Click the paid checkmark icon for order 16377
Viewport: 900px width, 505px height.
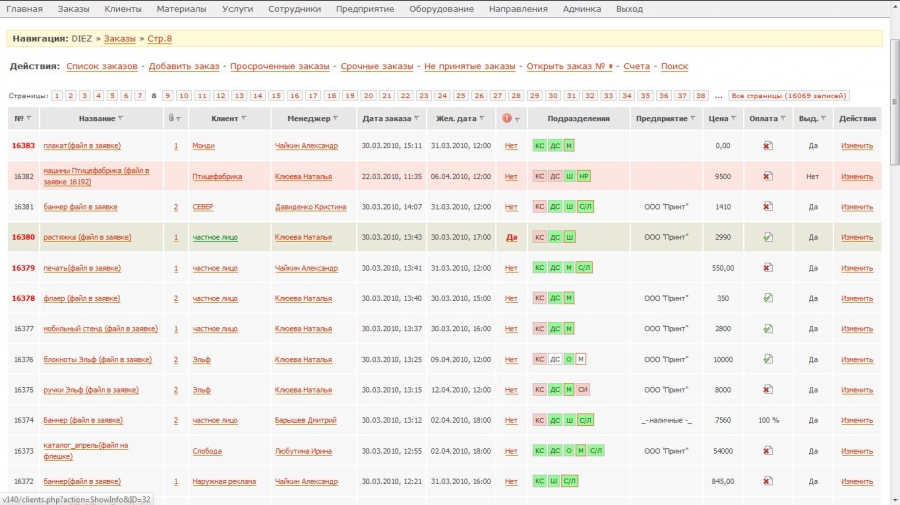tap(767, 329)
